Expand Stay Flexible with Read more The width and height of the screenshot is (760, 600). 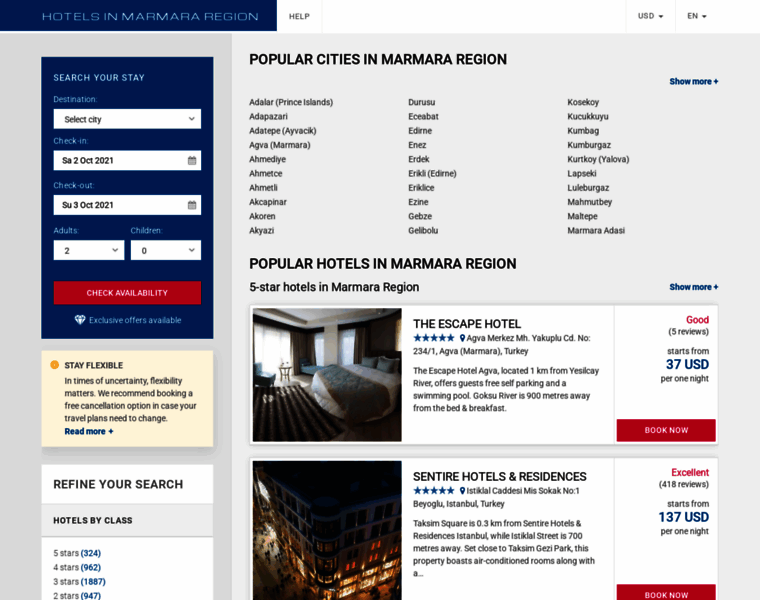pyautogui.click(x=89, y=431)
